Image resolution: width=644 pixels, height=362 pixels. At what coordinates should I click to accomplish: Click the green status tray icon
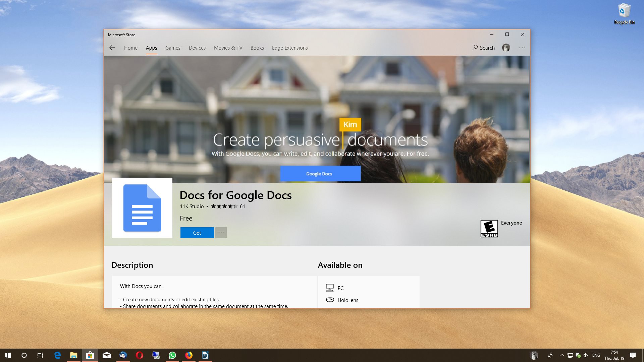point(578,355)
